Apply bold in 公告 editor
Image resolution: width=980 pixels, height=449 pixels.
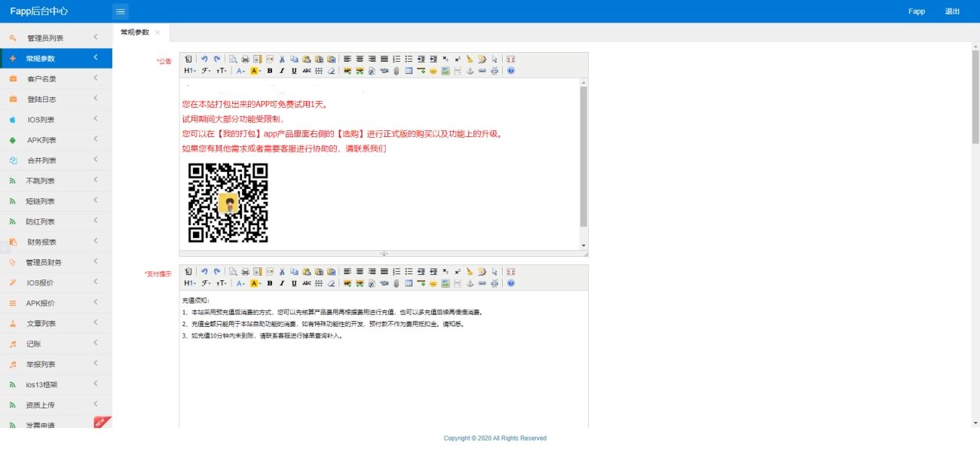pos(270,71)
